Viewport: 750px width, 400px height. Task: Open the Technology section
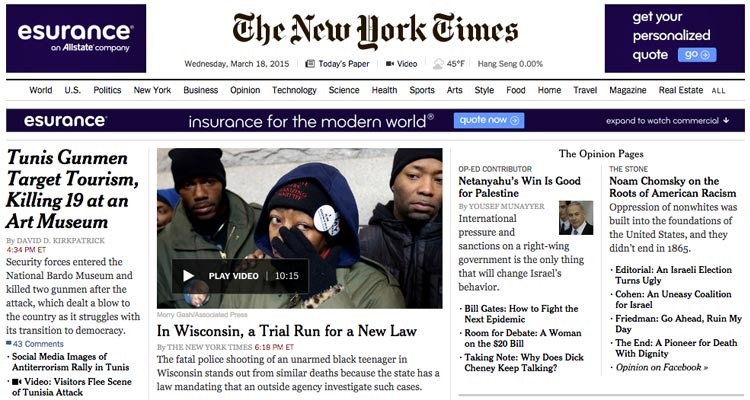click(x=294, y=90)
